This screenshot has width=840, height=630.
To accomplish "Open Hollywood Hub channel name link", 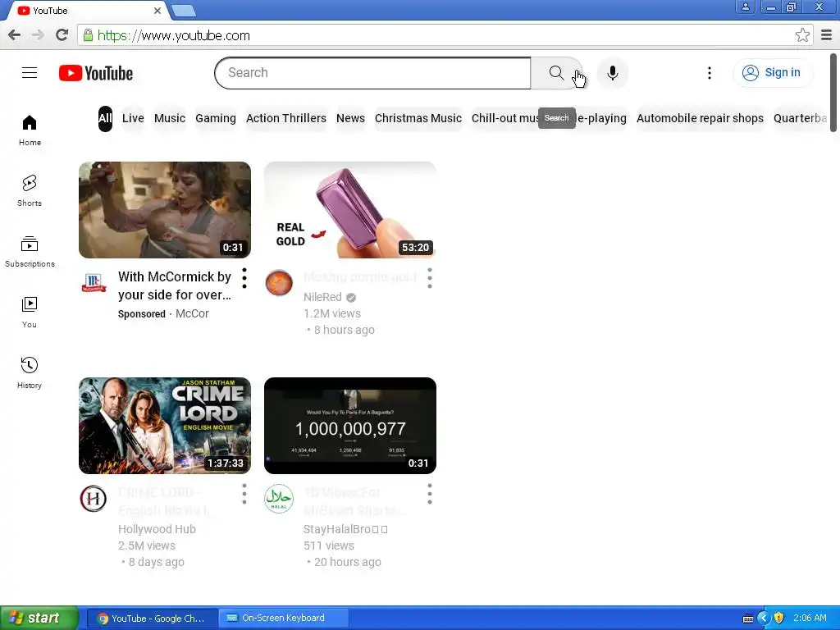I will coord(157,529).
